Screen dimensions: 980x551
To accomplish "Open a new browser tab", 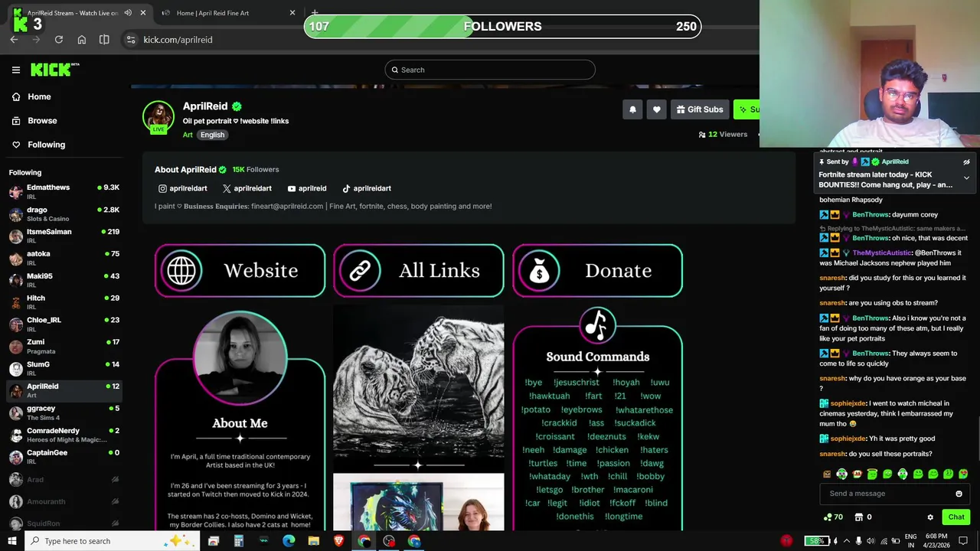I will coord(314,13).
